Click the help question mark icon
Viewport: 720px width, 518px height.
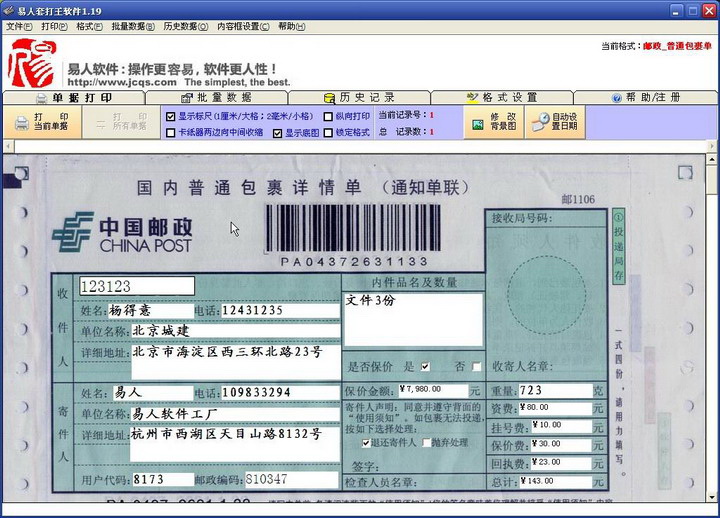click(x=617, y=98)
